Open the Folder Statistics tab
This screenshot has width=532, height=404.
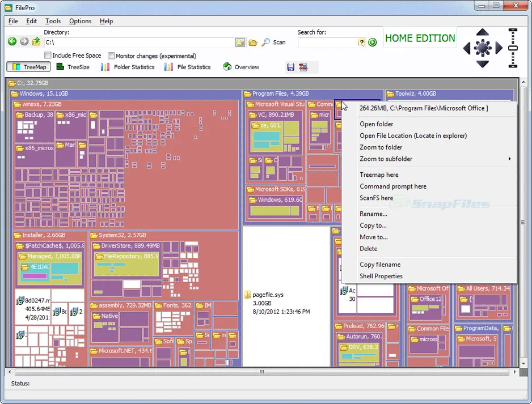click(128, 67)
